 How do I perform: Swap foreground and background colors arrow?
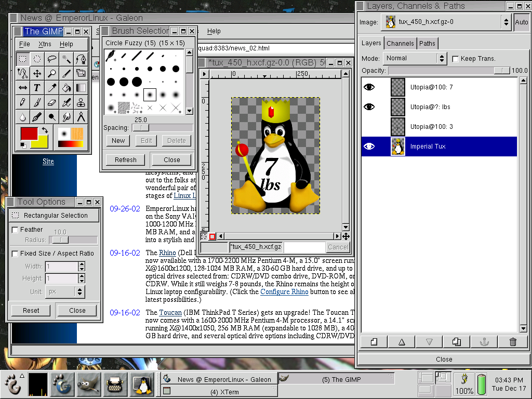tap(45, 130)
